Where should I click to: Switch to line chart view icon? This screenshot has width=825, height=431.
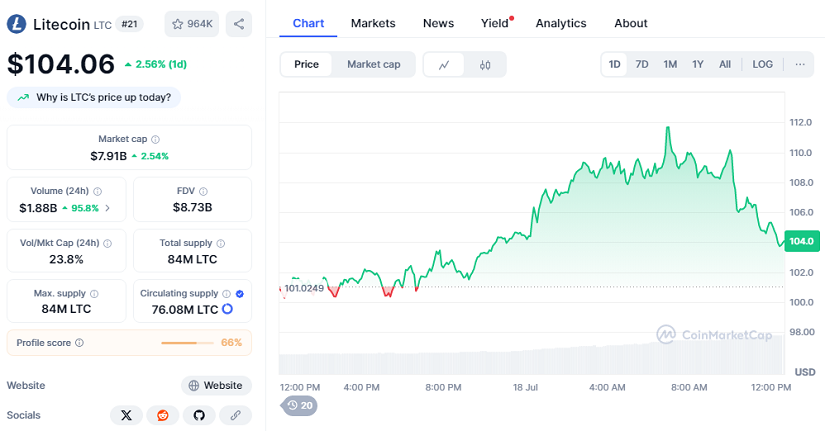pos(444,65)
